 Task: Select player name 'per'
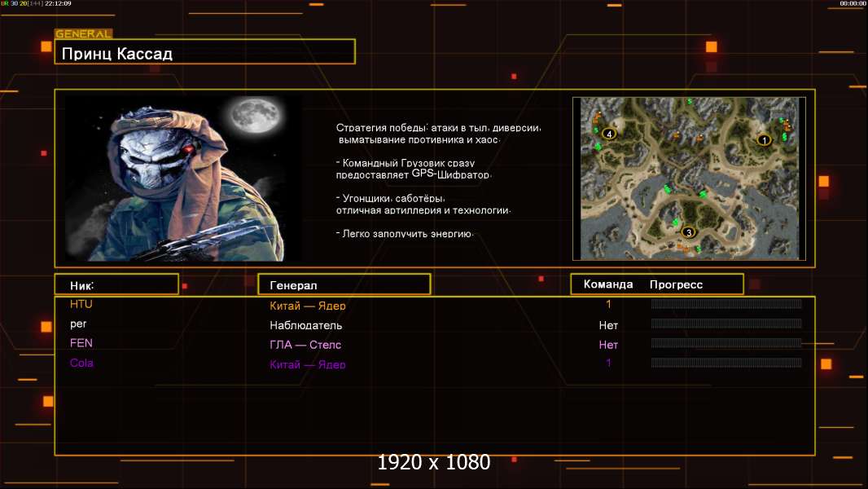click(x=78, y=324)
